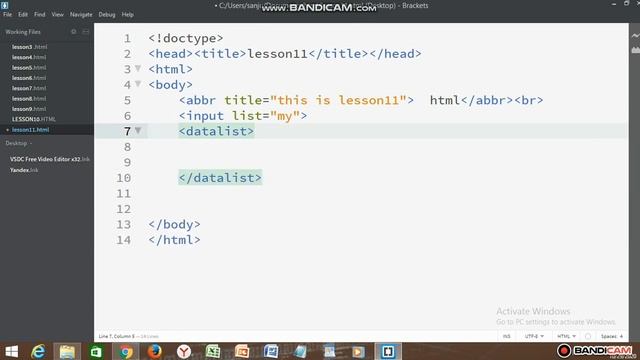
Task: Click the Extension Manager icon in right toolbar
Action: click(635, 50)
